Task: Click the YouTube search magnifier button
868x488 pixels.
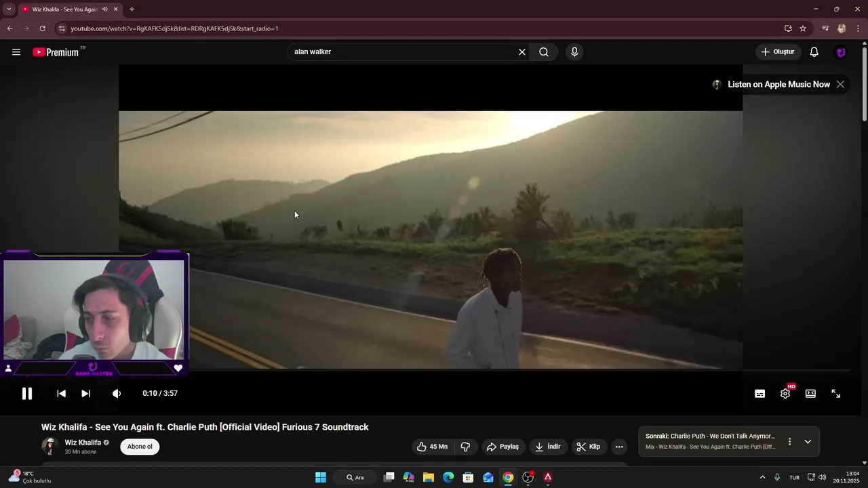Action: click(544, 52)
